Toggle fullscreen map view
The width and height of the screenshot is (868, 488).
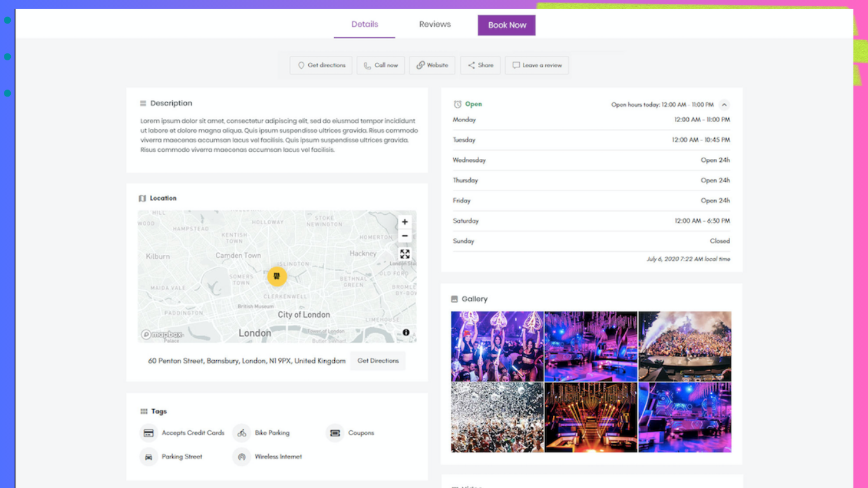405,254
